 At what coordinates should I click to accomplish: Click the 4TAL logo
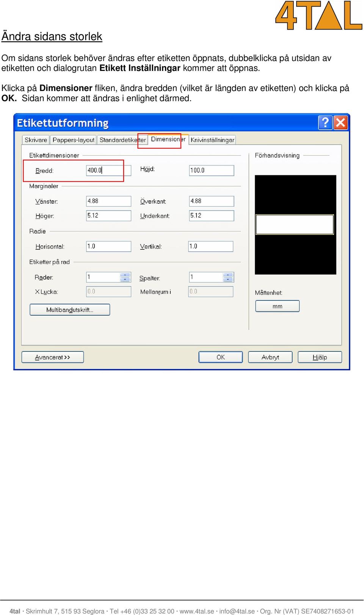click(318, 15)
